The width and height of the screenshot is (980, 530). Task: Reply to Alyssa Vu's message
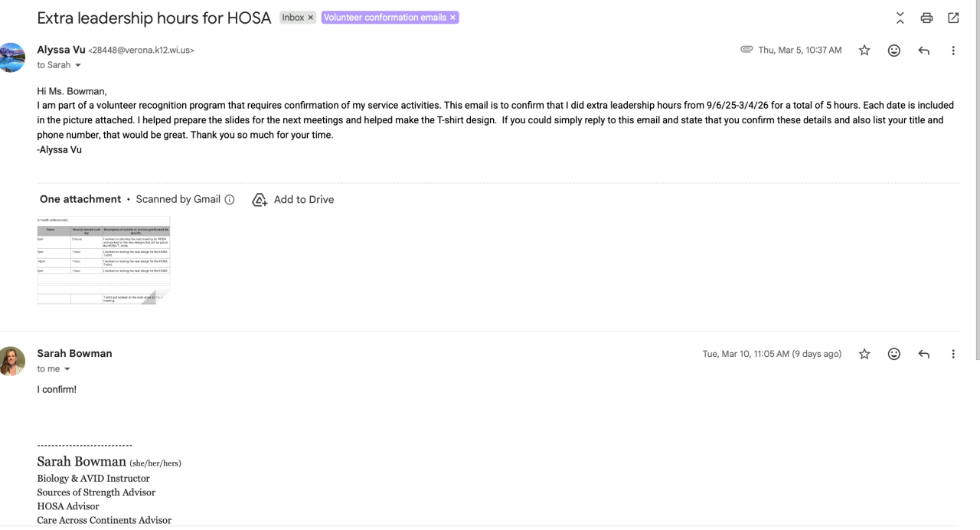(x=924, y=51)
